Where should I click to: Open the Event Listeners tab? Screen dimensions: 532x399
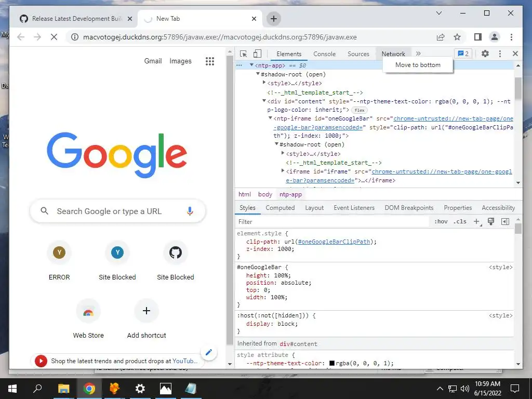pyautogui.click(x=354, y=208)
